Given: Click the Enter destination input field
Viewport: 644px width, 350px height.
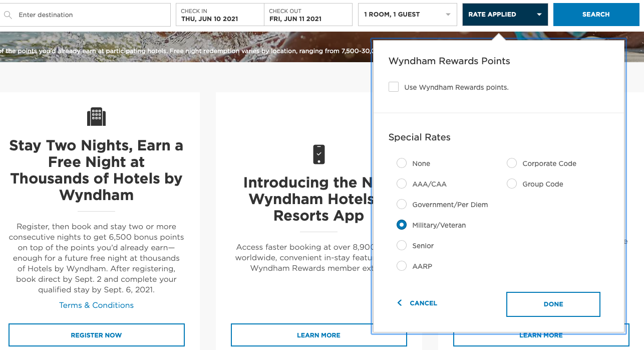Looking at the screenshot, I should coord(85,15).
